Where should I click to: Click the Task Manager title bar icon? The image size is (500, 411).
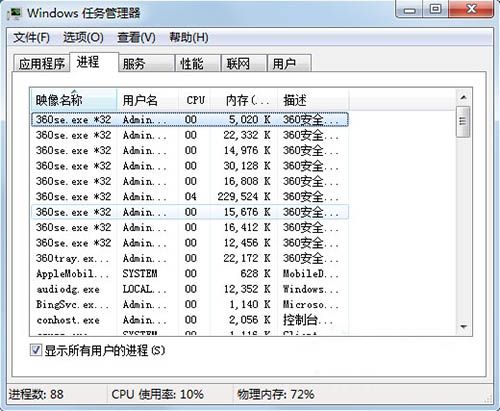tap(14, 13)
